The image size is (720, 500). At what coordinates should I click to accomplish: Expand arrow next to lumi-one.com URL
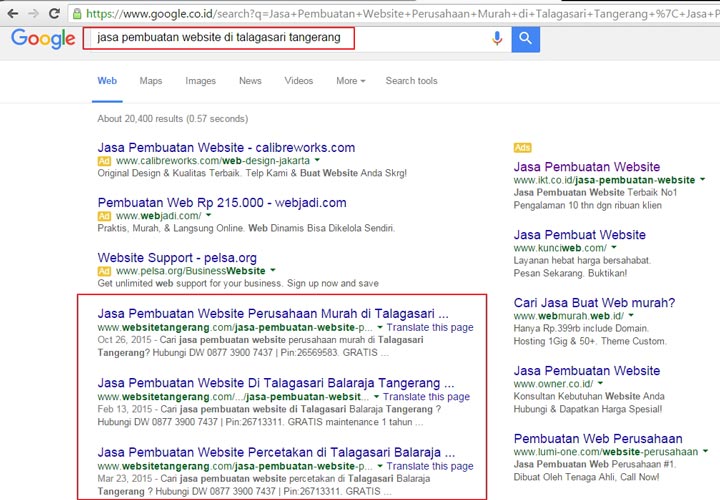pos(705,451)
